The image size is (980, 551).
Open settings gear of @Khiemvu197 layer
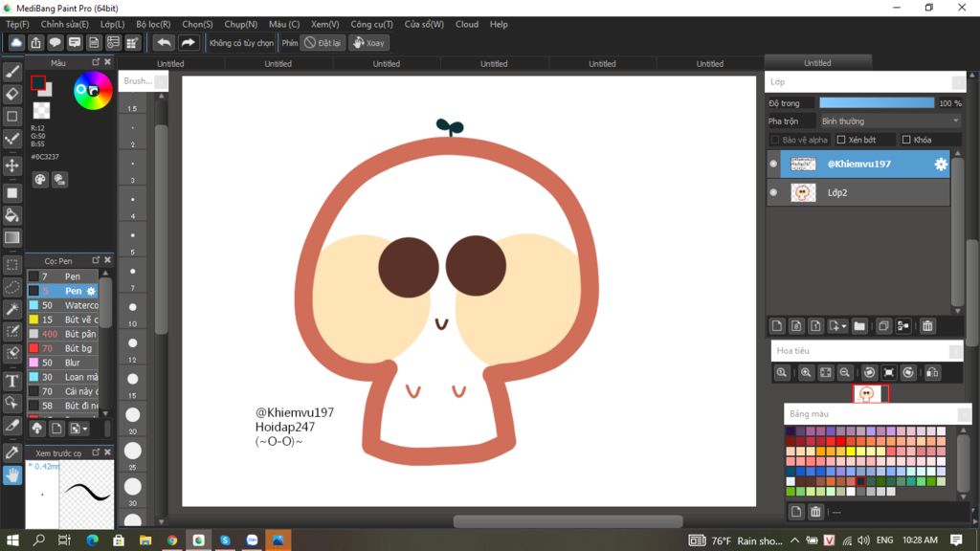coord(941,165)
